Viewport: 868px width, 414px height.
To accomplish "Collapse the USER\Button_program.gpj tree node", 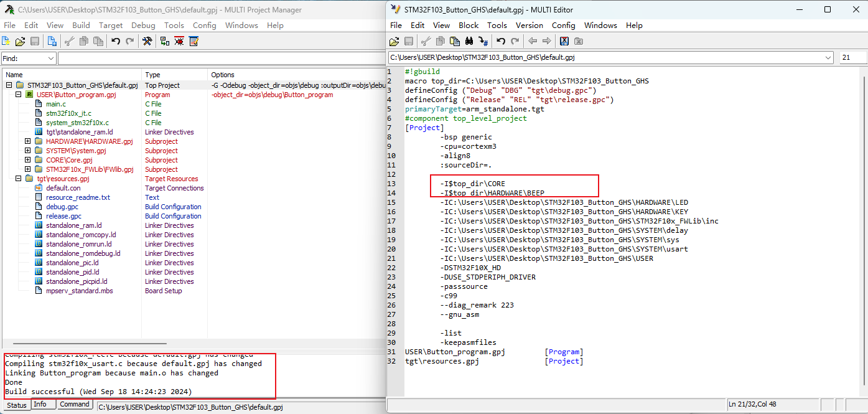I will click(18, 95).
